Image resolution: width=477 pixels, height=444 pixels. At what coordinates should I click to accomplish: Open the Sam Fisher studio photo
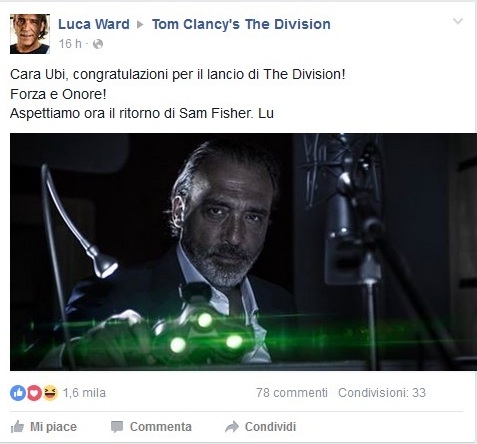coord(243,252)
